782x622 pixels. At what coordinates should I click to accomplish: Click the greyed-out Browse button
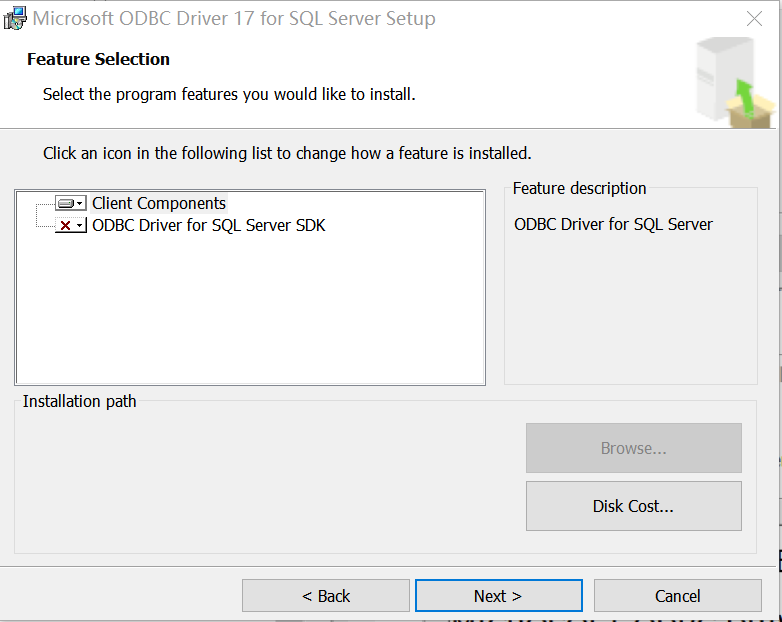(633, 448)
